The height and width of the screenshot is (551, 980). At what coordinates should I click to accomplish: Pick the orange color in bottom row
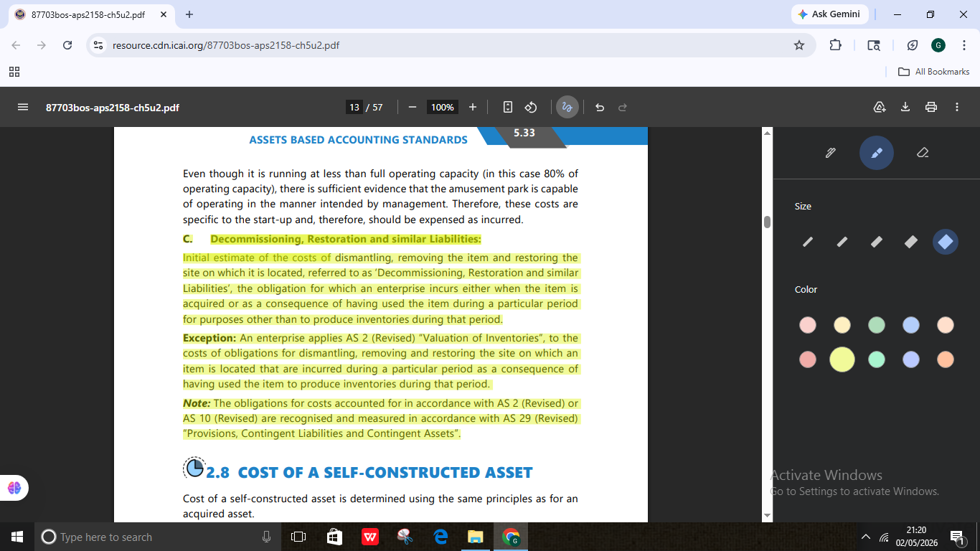tap(946, 359)
